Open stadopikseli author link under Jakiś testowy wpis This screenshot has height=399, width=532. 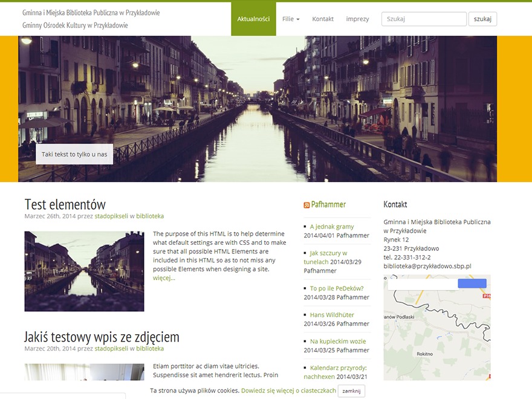(x=111, y=348)
